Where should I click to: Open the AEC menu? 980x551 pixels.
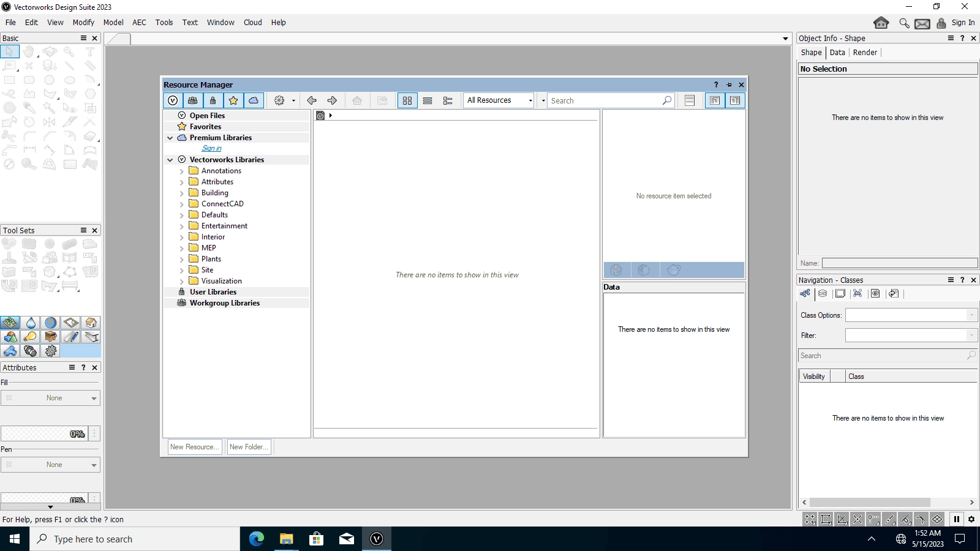[139, 23]
